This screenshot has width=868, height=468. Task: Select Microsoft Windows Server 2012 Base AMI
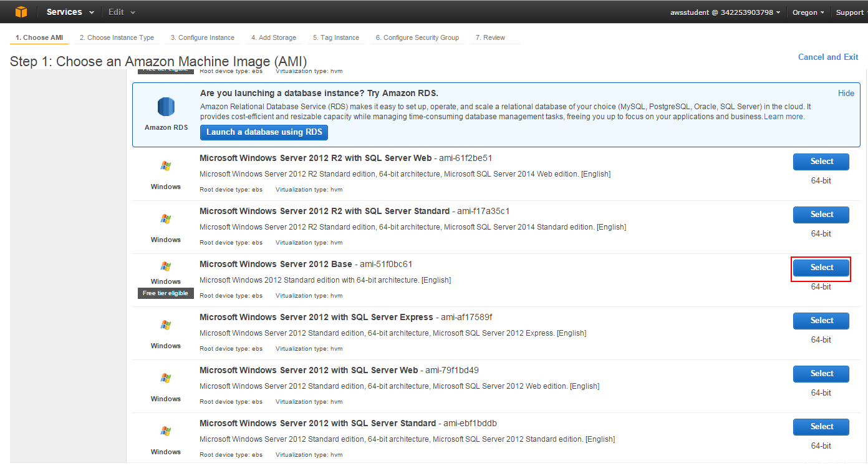[821, 268]
